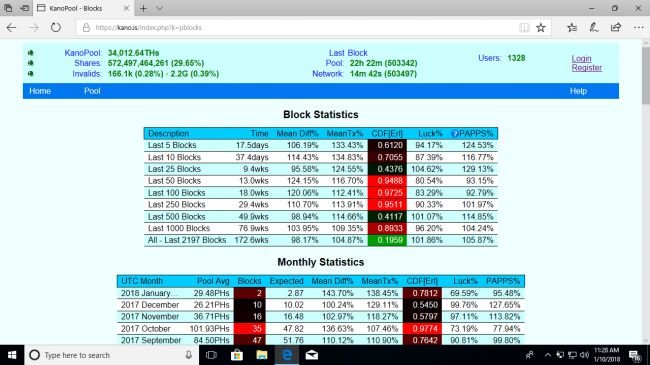650x365 pixels.
Task: Click the volume speaker tray icon
Action: (x=585, y=355)
